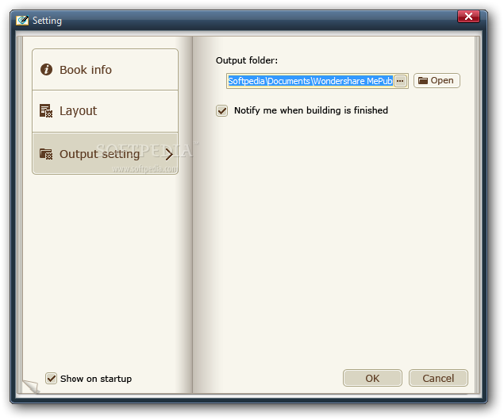Click the Layout grid icon
The height and width of the screenshot is (420, 504).
click(46, 110)
